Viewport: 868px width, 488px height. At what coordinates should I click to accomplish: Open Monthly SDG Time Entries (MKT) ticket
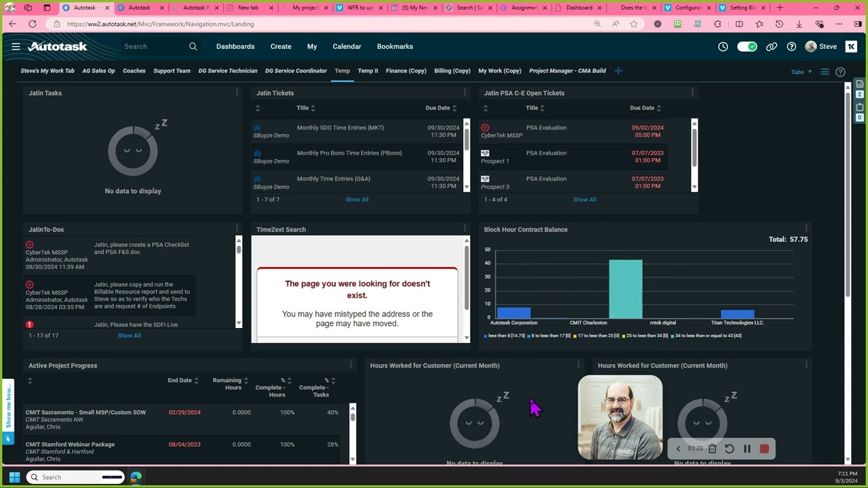click(340, 127)
